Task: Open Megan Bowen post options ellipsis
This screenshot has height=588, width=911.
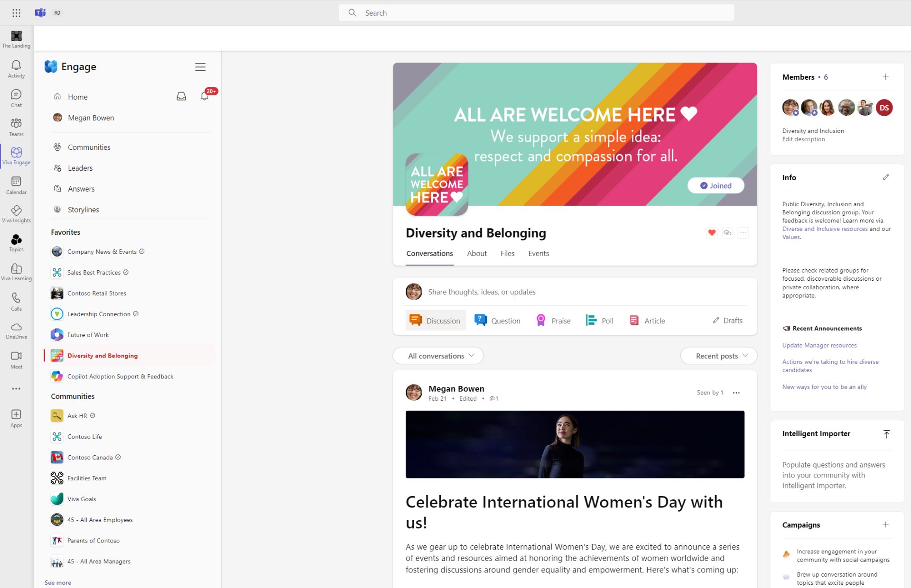Action: pyautogui.click(x=736, y=393)
